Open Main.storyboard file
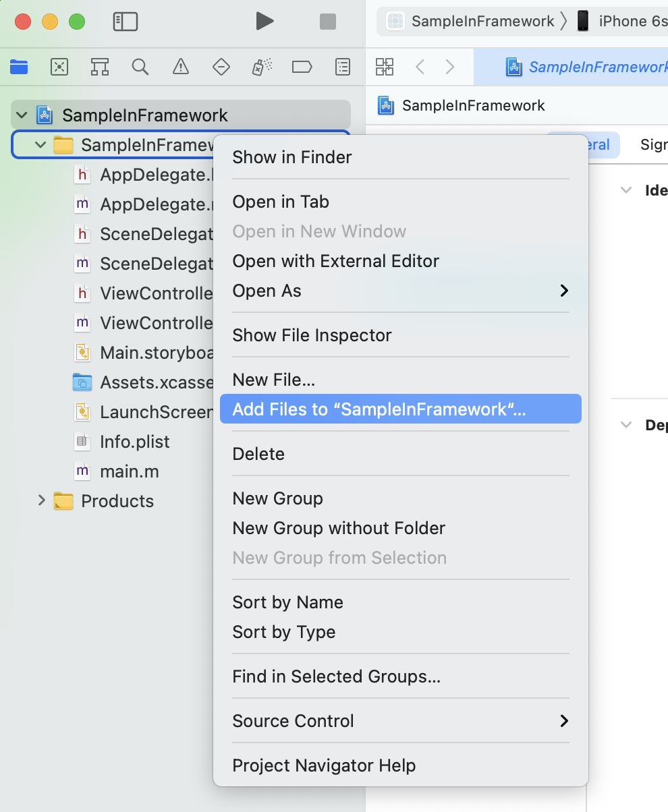 (143, 353)
